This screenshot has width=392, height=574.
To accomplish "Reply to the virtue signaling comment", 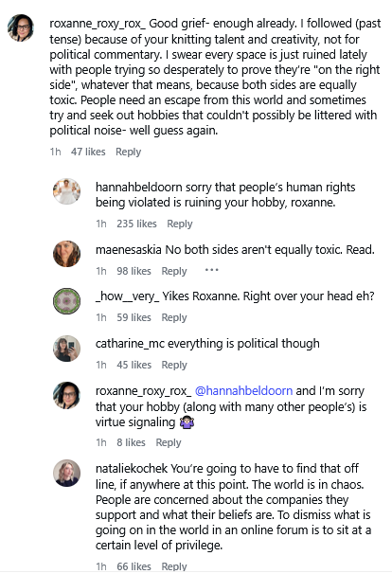I will tap(169, 442).
